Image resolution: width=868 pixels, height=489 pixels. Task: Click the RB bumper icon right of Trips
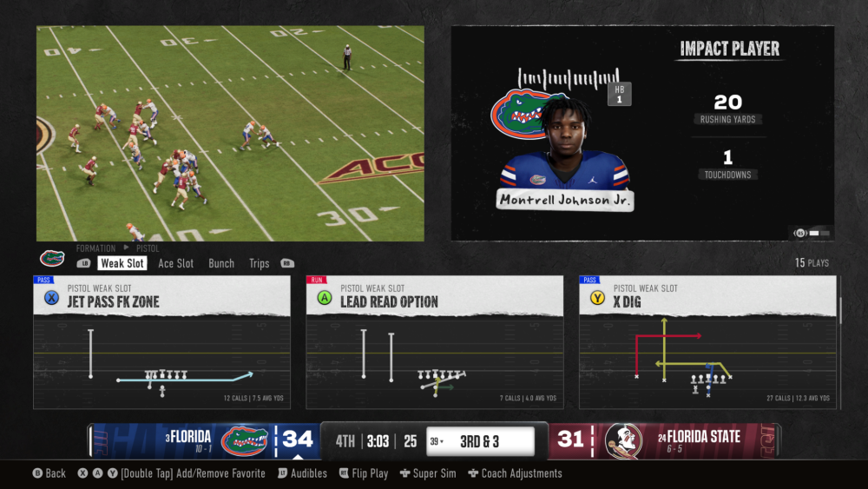click(x=287, y=263)
